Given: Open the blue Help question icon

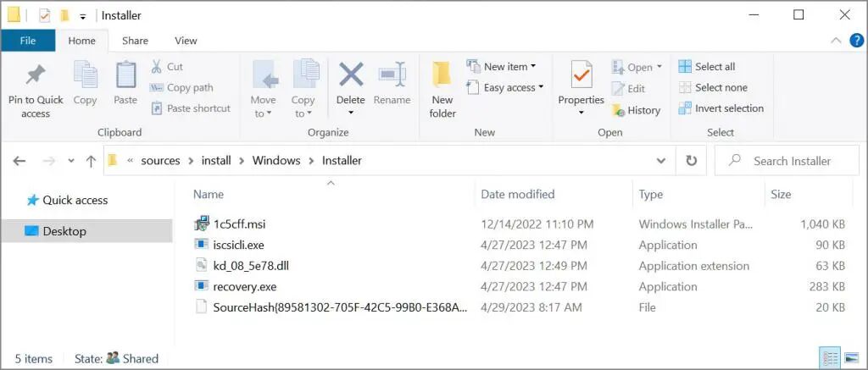Looking at the screenshot, I should (857, 41).
